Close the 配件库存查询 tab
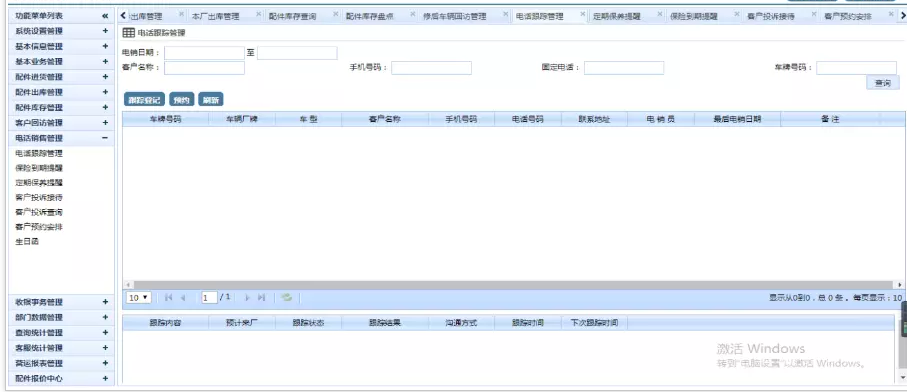907x392 pixels. tap(335, 14)
